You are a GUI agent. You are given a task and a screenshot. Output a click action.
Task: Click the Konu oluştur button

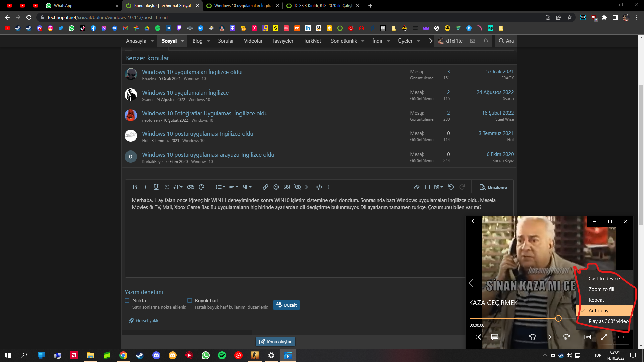point(275,342)
